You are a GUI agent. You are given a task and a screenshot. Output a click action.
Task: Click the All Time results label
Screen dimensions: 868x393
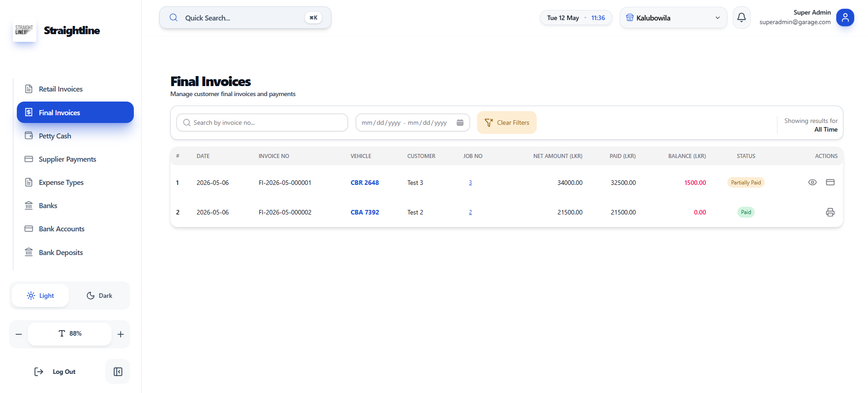[826, 129]
